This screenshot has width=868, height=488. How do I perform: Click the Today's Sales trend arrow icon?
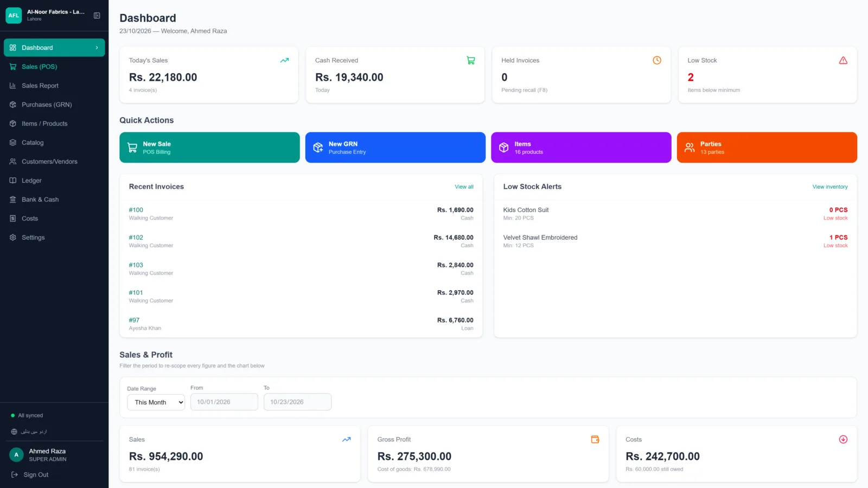(x=284, y=60)
